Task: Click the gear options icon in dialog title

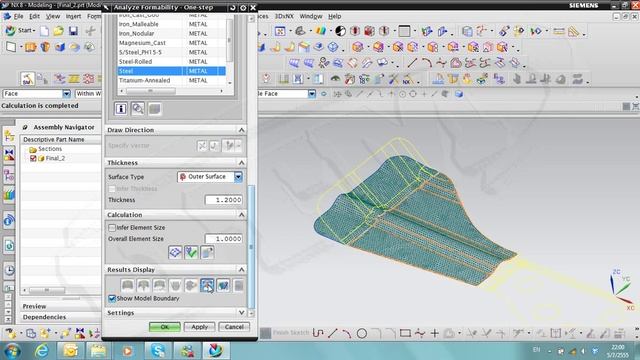Action: tap(243, 8)
